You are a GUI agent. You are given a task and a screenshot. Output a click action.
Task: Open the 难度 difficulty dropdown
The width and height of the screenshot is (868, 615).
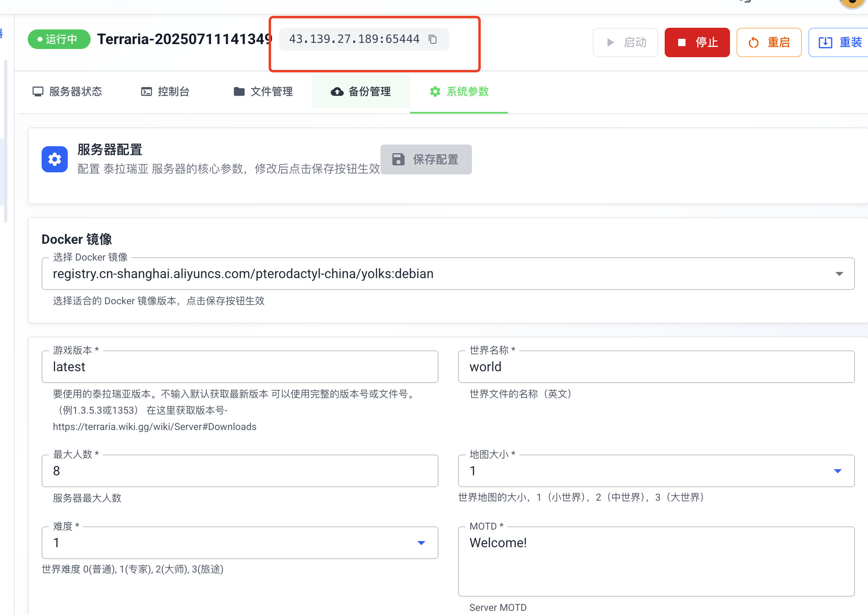coord(421,543)
